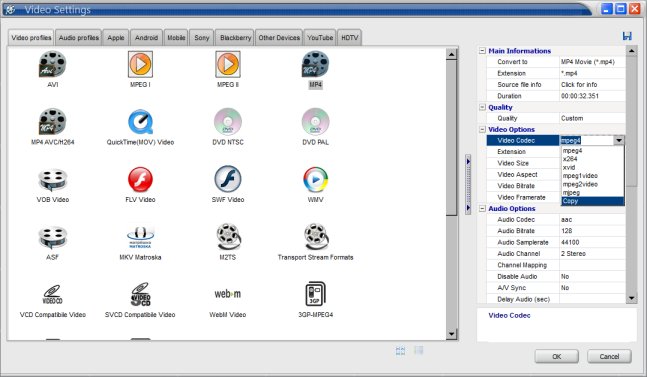This screenshot has height=377, width=647.
Task: Choose mpeg2video in the codec list
Action: pyautogui.click(x=593, y=184)
